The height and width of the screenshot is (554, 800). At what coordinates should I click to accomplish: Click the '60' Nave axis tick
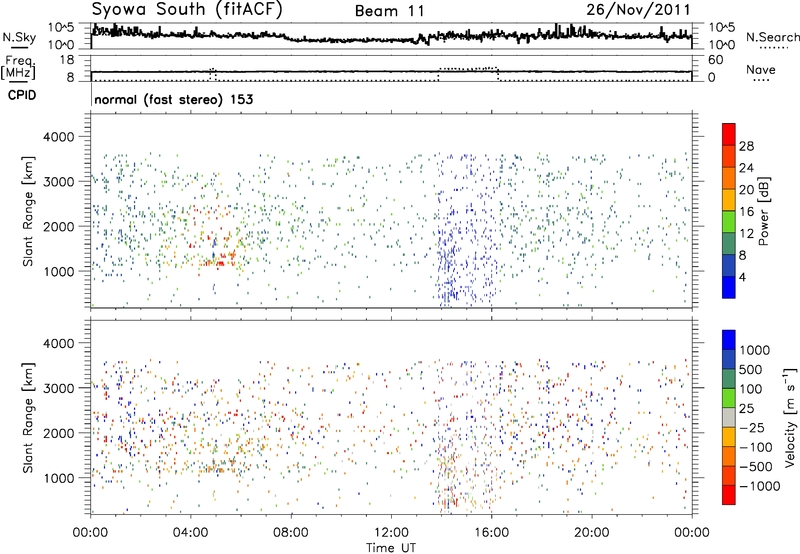click(715, 60)
